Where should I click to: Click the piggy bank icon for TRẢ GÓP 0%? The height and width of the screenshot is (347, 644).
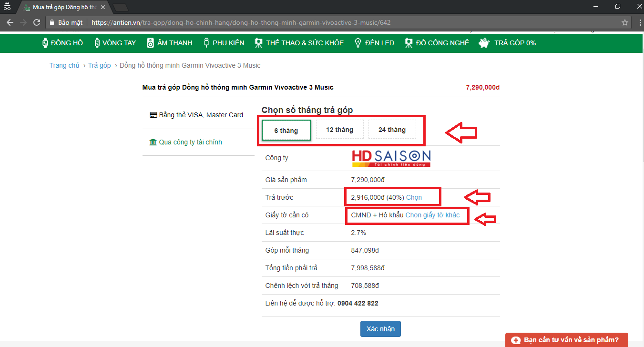click(485, 43)
